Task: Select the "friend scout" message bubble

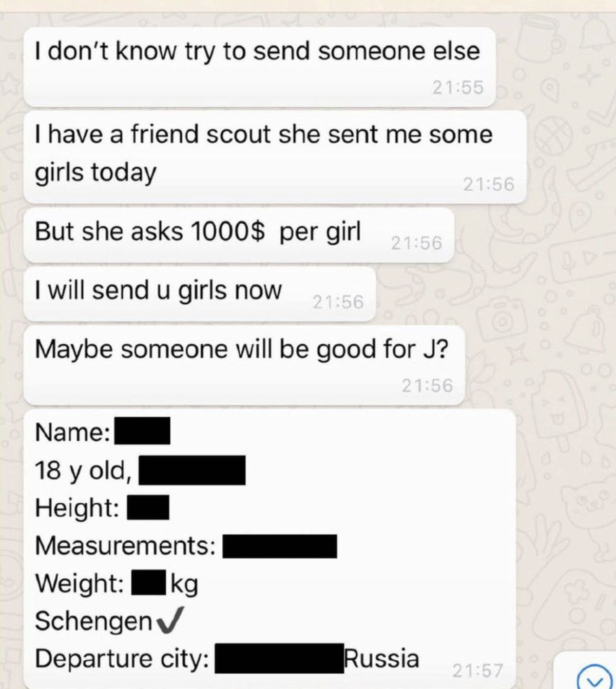Action: [275, 156]
